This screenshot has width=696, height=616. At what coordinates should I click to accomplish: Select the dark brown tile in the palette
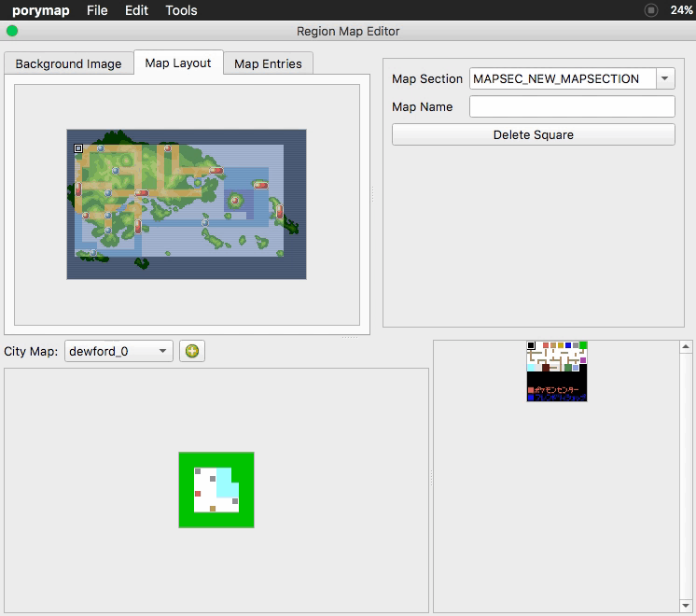(x=546, y=368)
